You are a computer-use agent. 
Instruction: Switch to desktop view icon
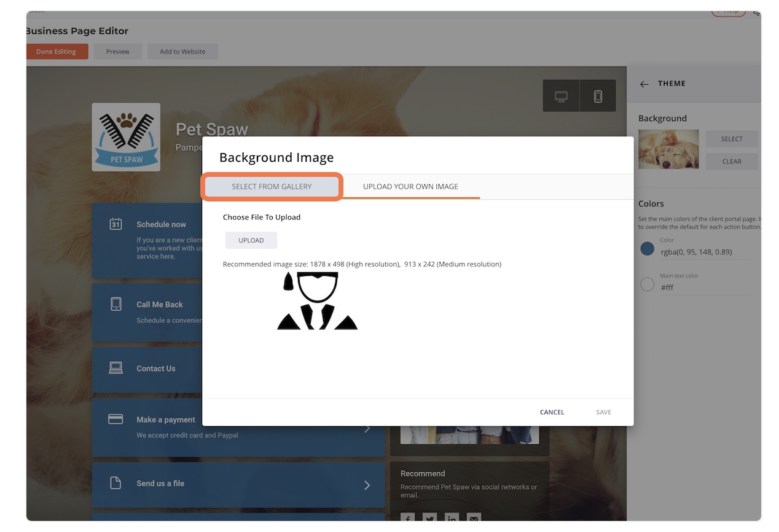point(561,96)
